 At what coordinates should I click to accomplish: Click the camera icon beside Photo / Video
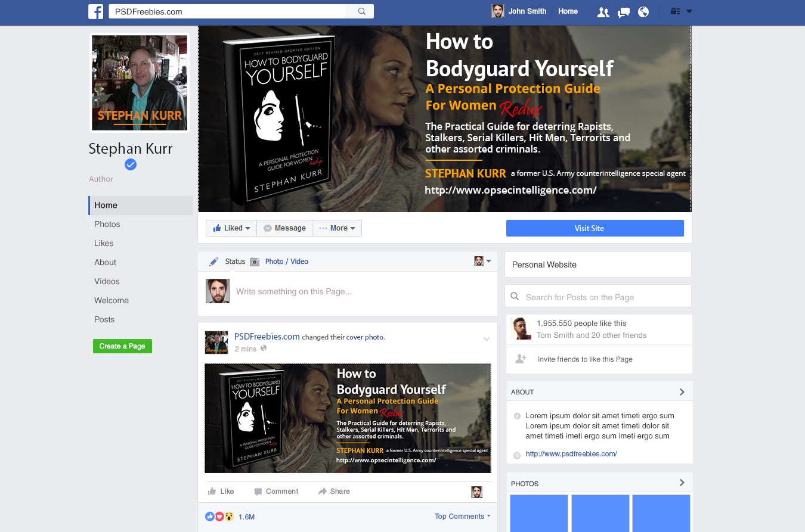tap(255, 262)
